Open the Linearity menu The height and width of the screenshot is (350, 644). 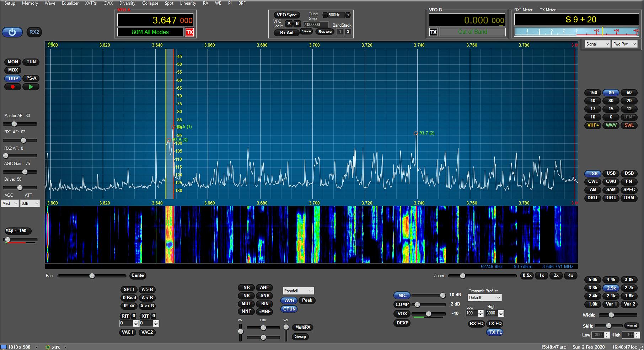click(188, 3)
